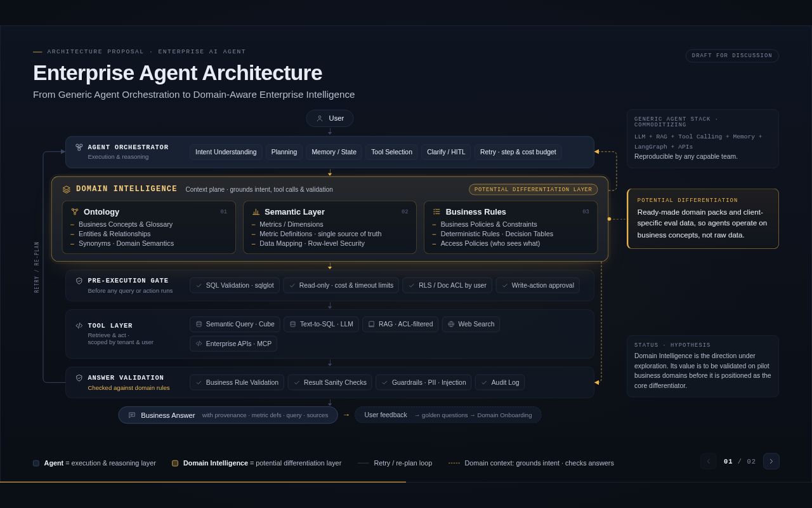Click the Ontology card icon
The width and height of the screenshot is (812, 508).
click(75, 212)
